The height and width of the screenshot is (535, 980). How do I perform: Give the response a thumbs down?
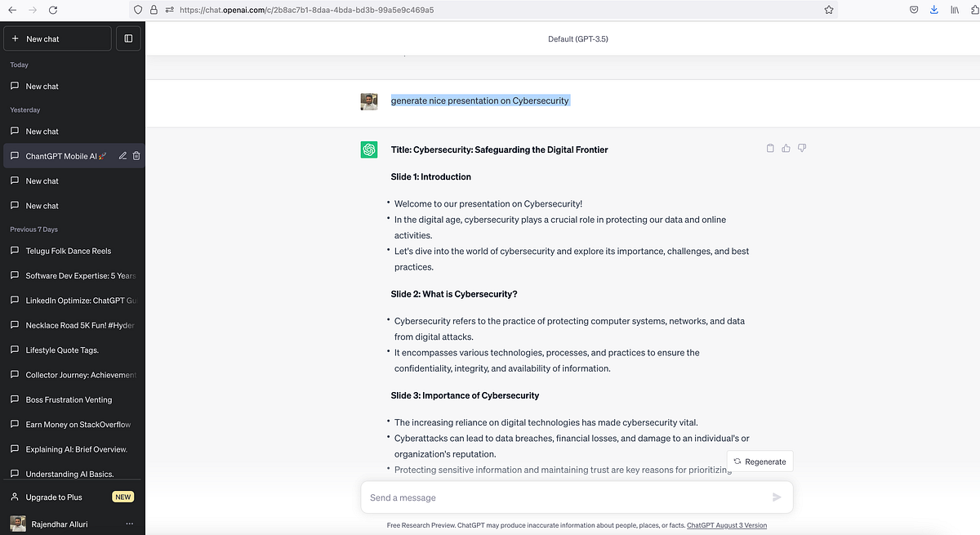802,148
